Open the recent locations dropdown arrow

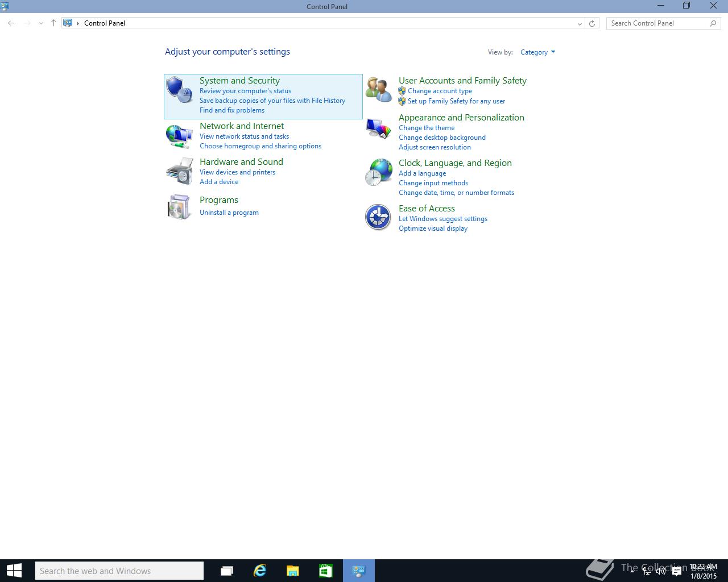41,23
